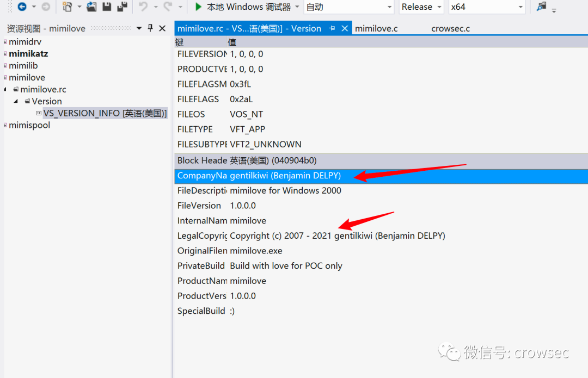Click PrivateBuild value Build with love
The height and width of the screenshot is (378, 588).
(x=286, y=265)
